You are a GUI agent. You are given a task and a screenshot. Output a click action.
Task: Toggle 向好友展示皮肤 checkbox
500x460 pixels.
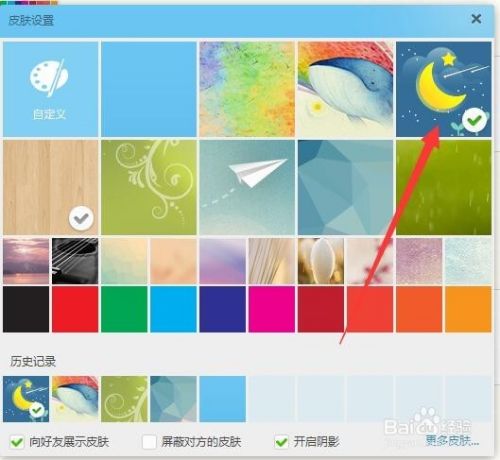click(17, 442)
